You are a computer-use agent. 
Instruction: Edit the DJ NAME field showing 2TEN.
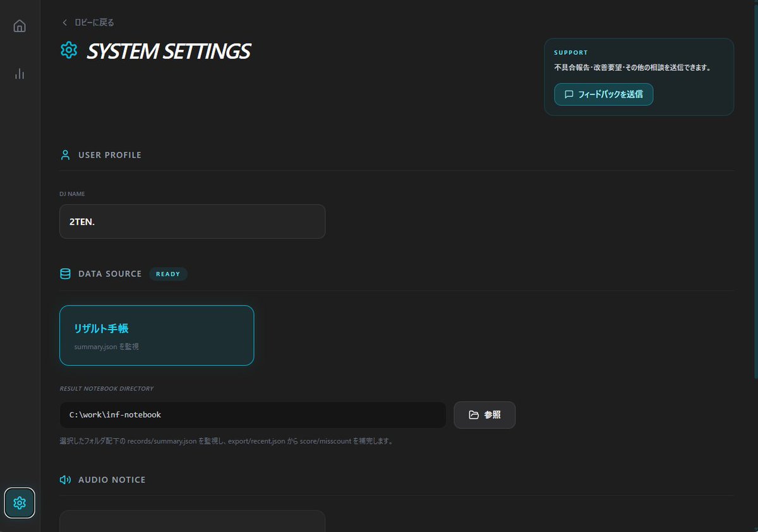tap(192, 222)
